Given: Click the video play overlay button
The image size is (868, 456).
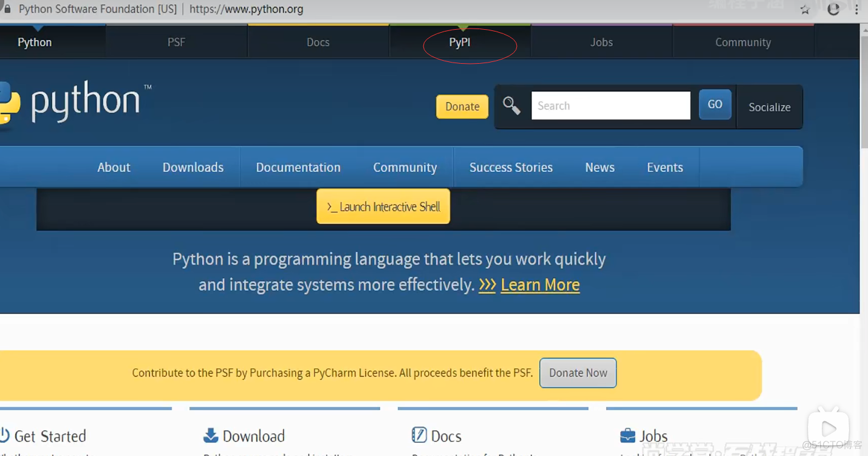Looking at the screenshot, I should pyautogui.click(x=829, y=429).
